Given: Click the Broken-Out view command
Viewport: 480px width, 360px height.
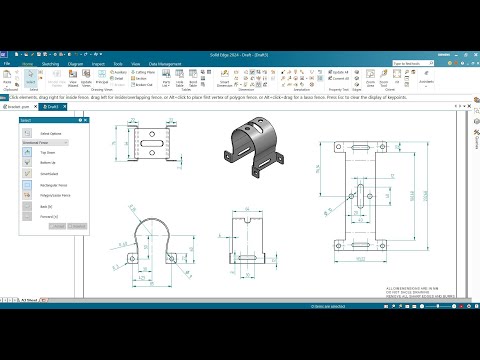Looking at the screenshot, I should (x=142, y=85).
